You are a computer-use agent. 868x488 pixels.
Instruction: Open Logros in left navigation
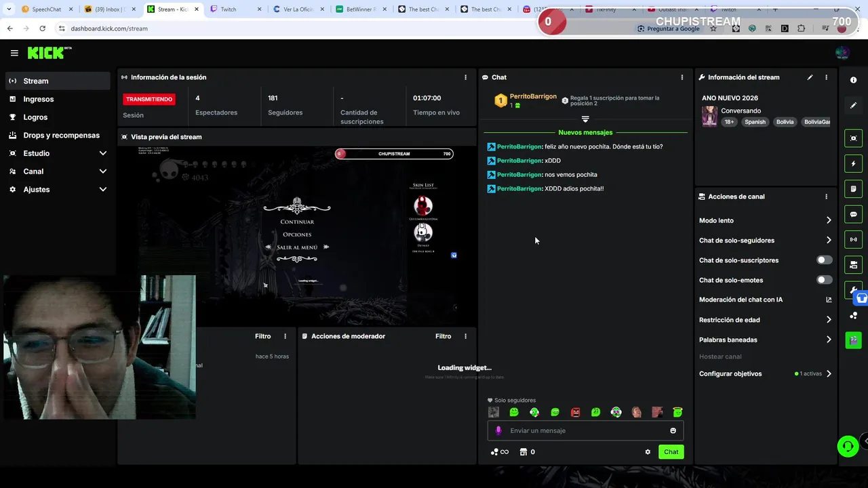pyautogui.click(x=57, y=117)
